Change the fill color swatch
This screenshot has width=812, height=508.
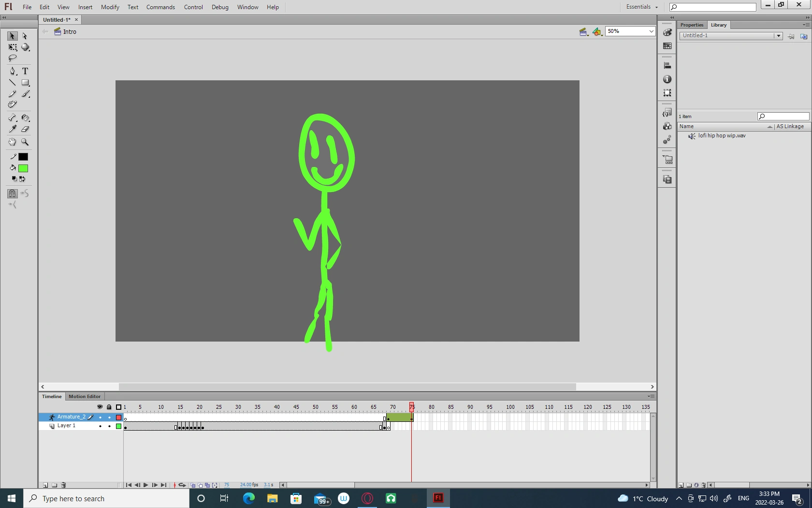point(23,168)
